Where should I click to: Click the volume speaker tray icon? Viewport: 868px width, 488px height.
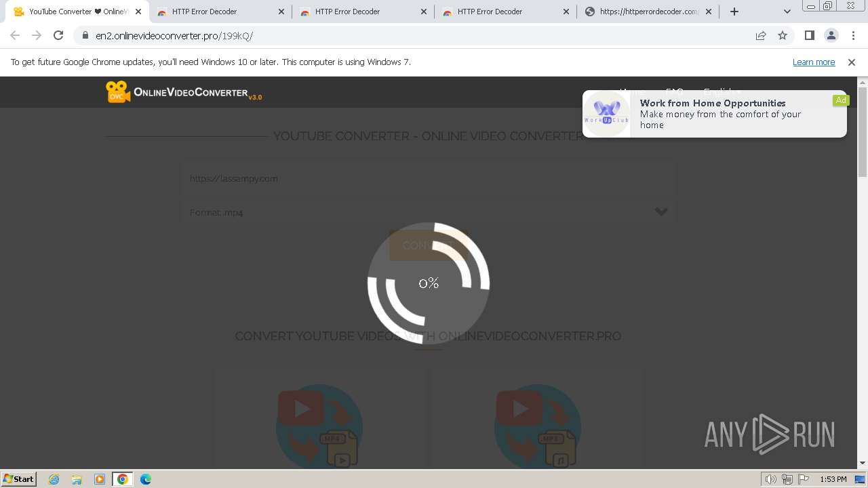coord(771,479)
